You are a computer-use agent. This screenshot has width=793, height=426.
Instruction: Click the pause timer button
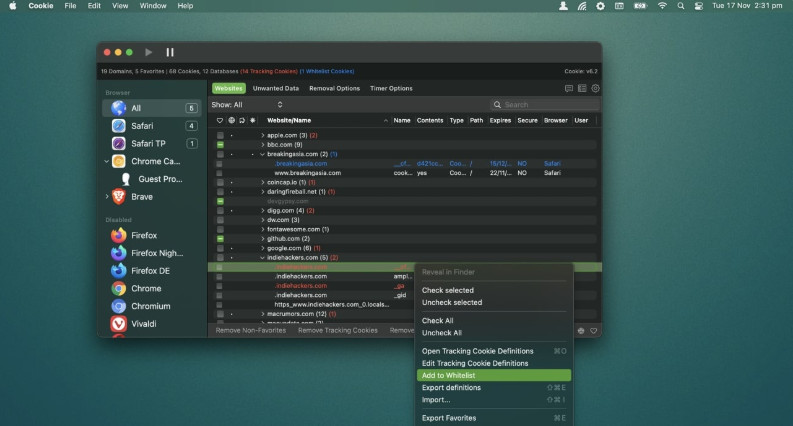click(170, 52)
